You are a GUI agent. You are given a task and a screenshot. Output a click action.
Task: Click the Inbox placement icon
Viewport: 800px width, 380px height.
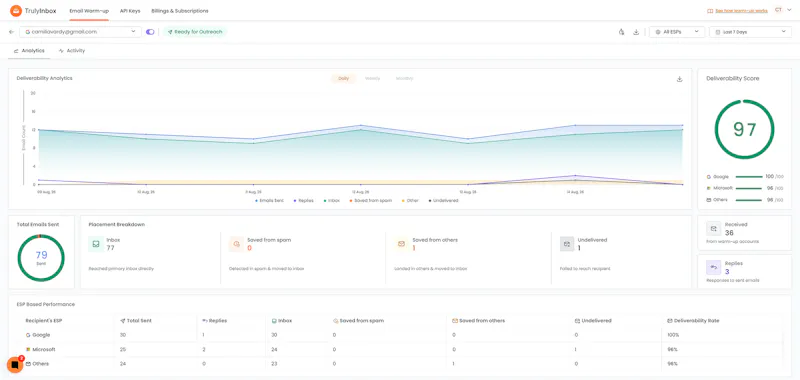click(96, 244)
